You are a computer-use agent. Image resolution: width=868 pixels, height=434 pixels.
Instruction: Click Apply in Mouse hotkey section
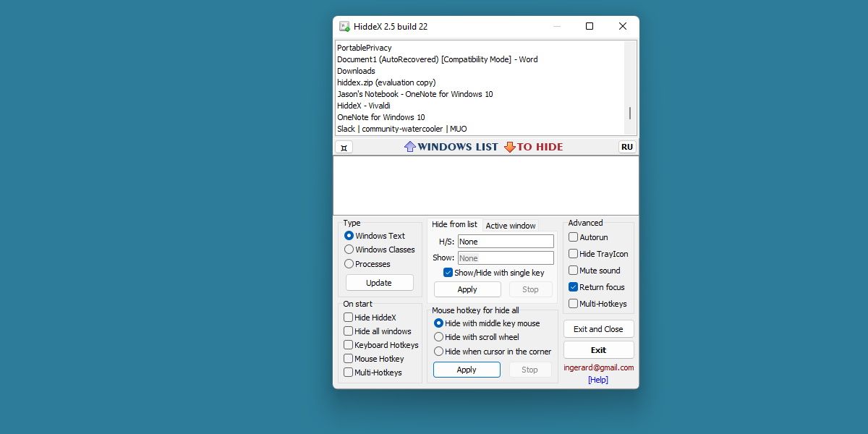pyautogui.click(x=467, y=370)
